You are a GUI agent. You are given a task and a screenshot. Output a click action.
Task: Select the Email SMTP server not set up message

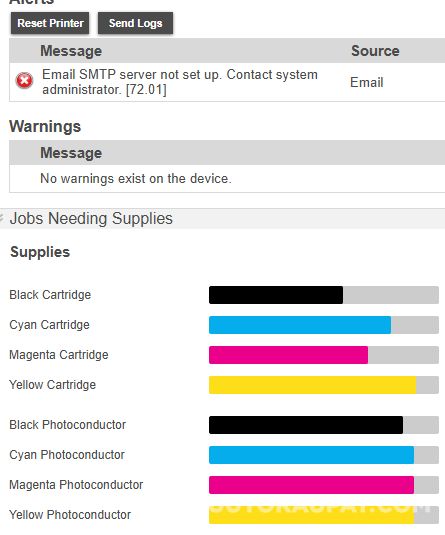(x=180, y=82)
